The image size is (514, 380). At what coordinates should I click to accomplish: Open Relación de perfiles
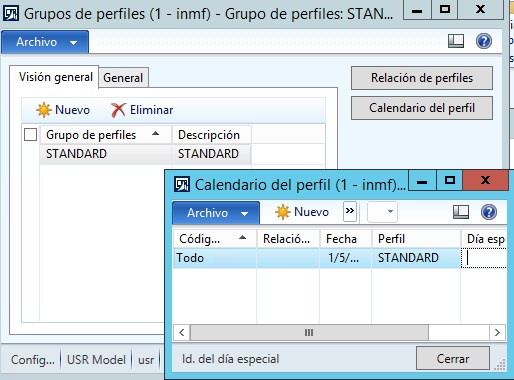[x=422, y=78]
